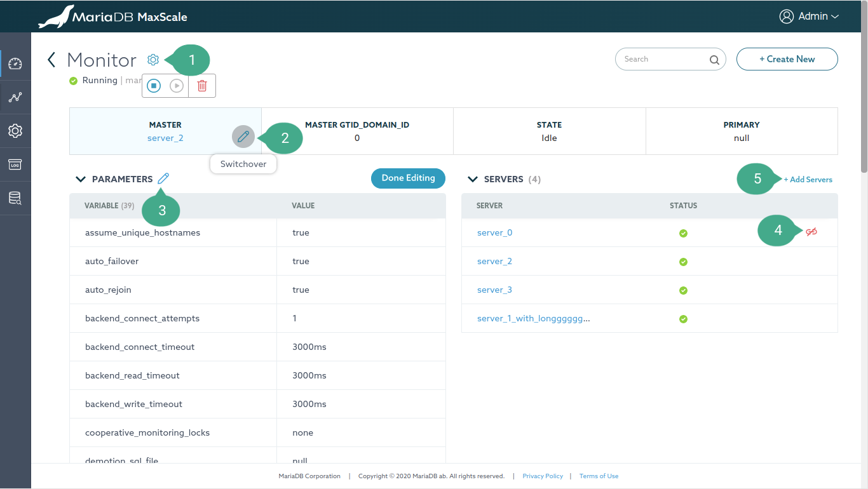Click the backend_read_timeout parameter name
Screen dimensions: 868x489
tap(132, 375)
